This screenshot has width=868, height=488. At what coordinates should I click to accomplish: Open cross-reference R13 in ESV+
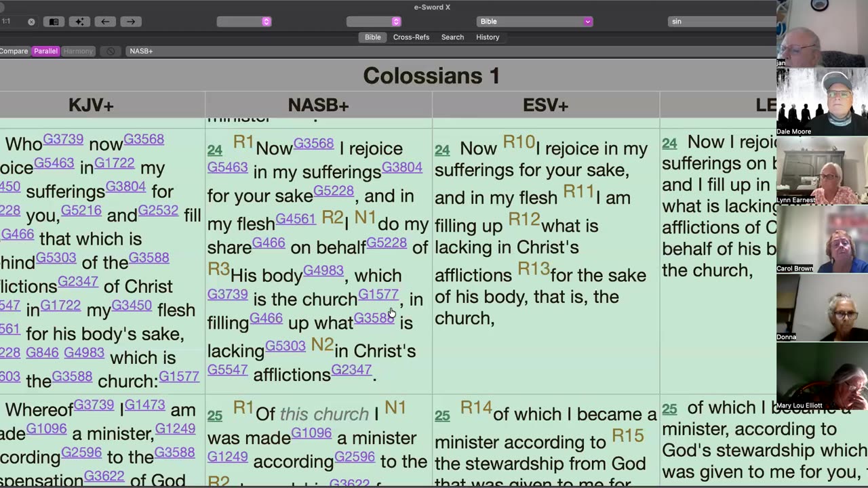click(x=534, y=269)
